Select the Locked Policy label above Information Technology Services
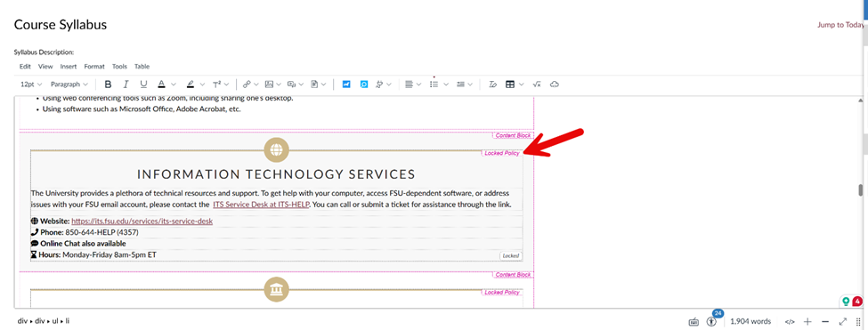 501,153
